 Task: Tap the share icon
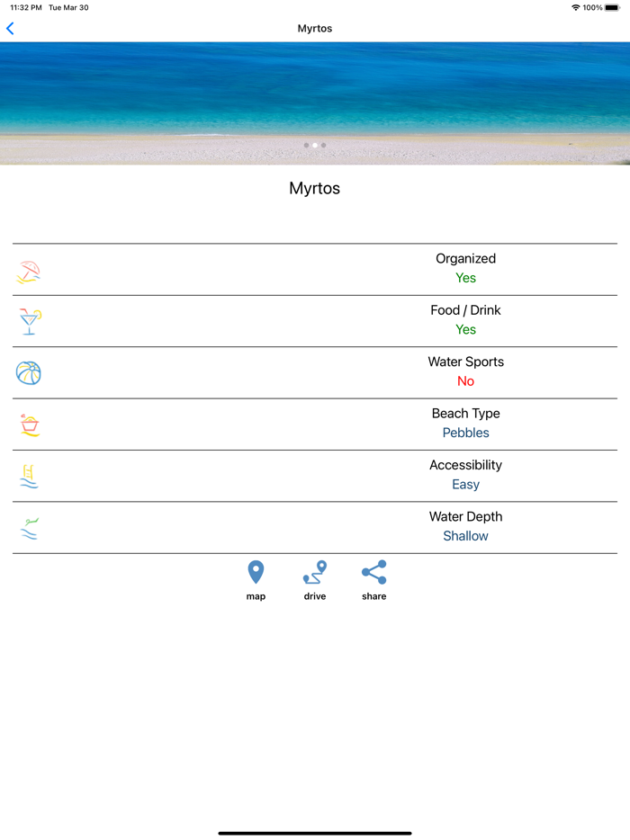click(x=373, y=573)
